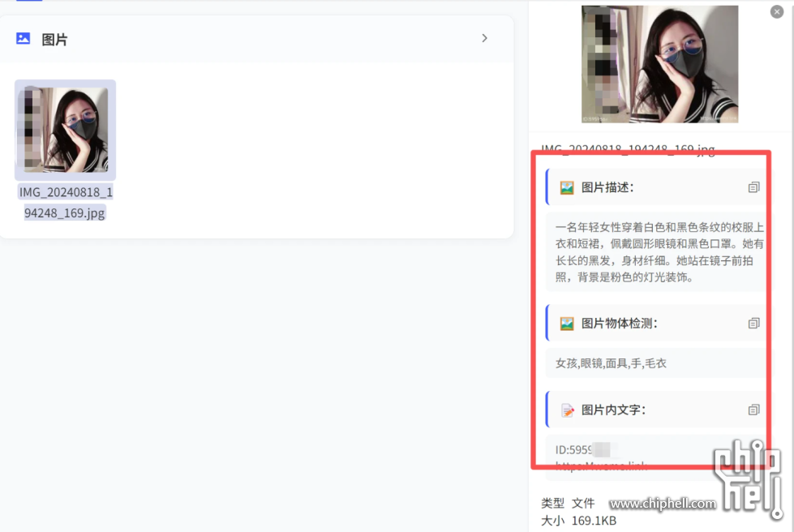
Task: Click the blue image icon beside 图片
Action: (24, 38)
